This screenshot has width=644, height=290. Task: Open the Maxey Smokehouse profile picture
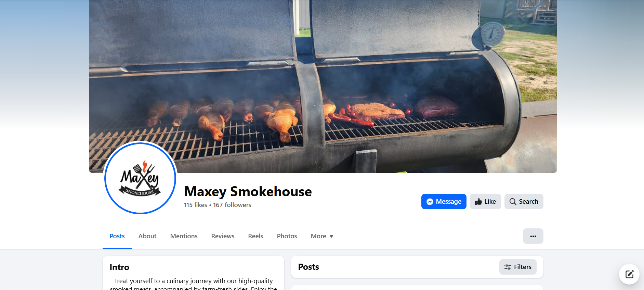140,178
